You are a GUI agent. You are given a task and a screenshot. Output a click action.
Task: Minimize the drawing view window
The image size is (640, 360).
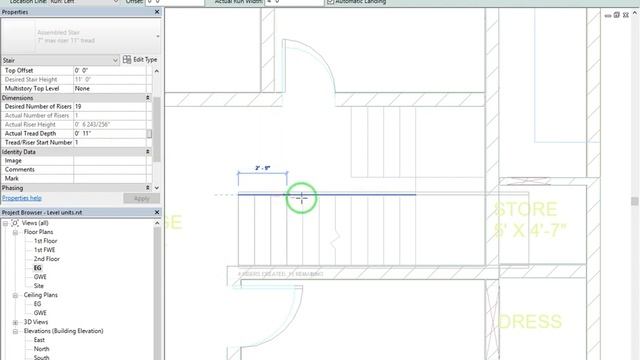608,15
